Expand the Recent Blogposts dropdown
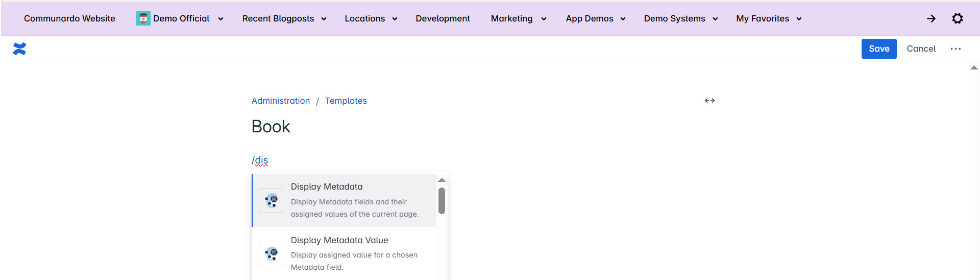 click(x=324, y=19)
